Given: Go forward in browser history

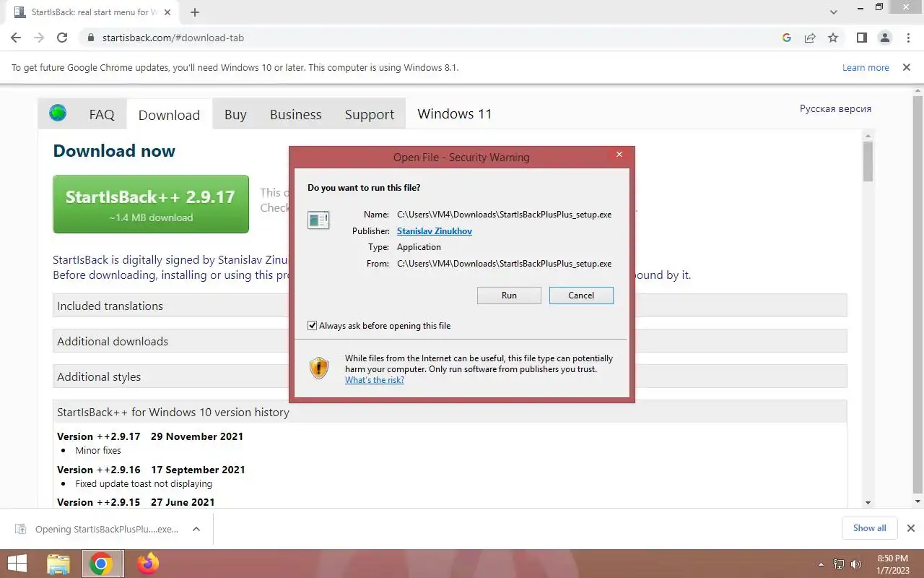Looking at the screenshot, I should (x=39, y=38).
